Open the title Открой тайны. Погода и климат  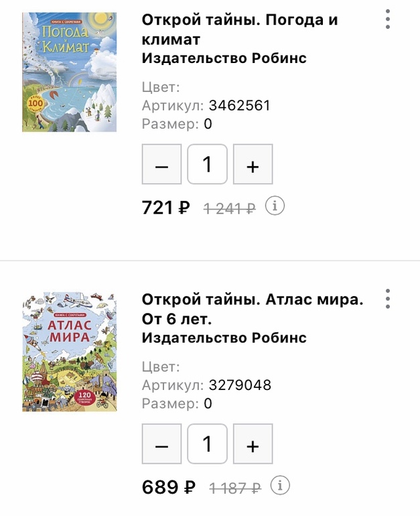[x=239, y=29]
